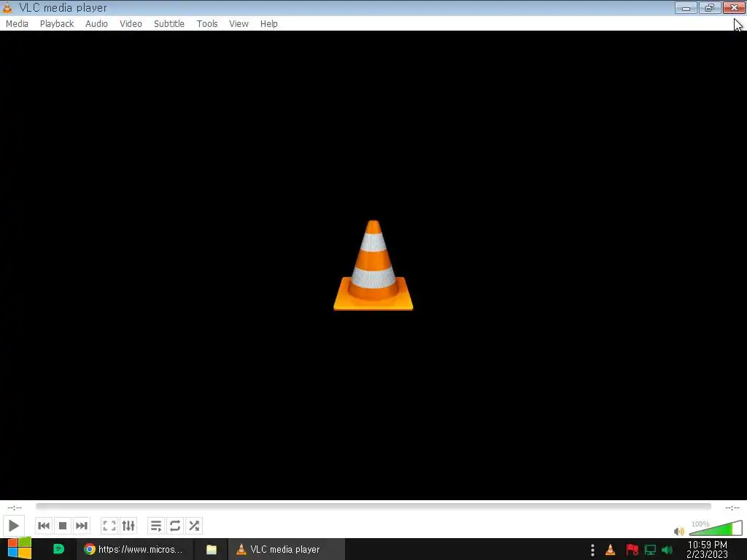Set volume using the volume slider
Image resolution: width=747 pixels, height=560 pixels.
[716, 529]
